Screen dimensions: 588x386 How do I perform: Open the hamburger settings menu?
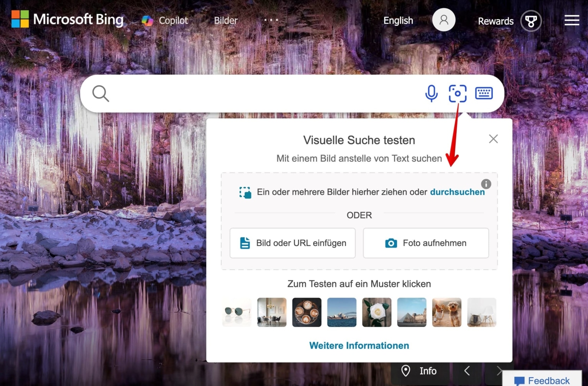pos(572,20)
